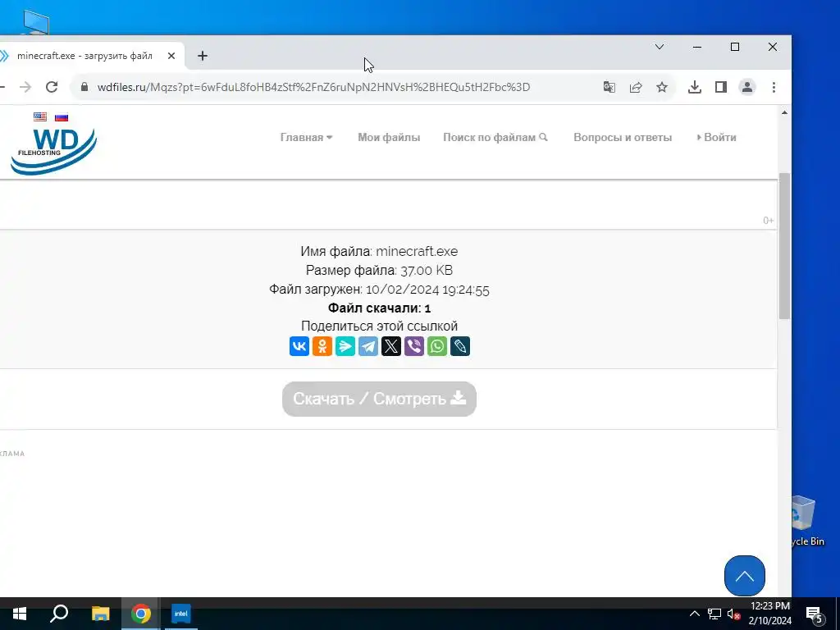Share the link via VK icon
This screenshot has height=630, width=840.
299,346
